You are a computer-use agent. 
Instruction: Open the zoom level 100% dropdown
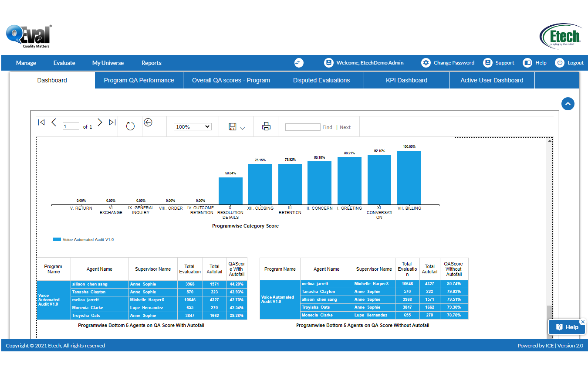tap(193, 127)
